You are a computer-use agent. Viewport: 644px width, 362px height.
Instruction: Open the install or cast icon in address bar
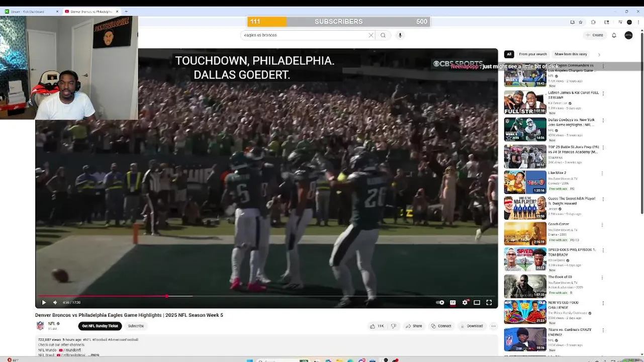click(x=572, y=22)
